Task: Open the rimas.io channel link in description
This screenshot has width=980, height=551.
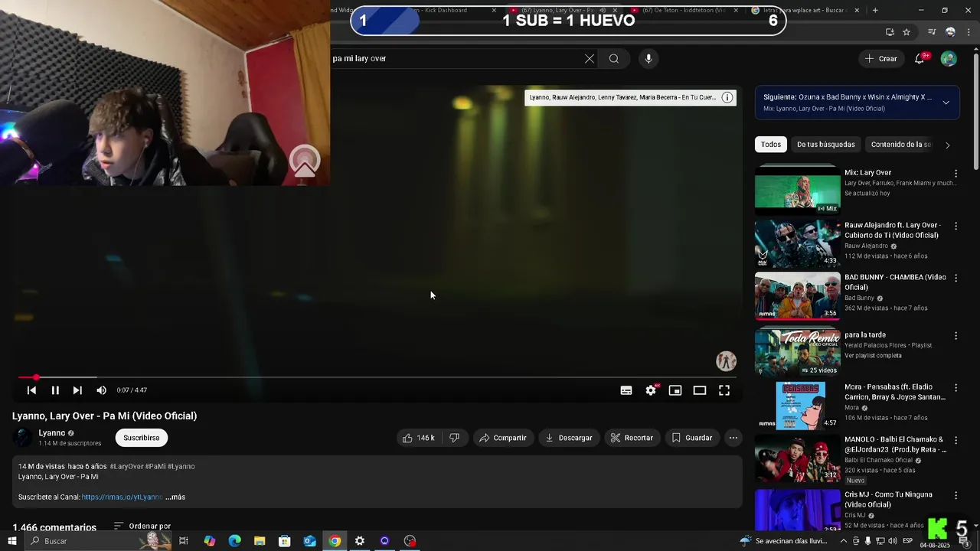Action: coord(122,497)
